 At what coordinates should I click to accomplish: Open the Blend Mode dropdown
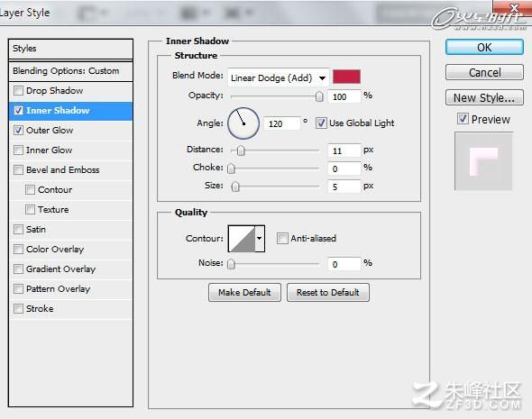(x=278, y=78)
